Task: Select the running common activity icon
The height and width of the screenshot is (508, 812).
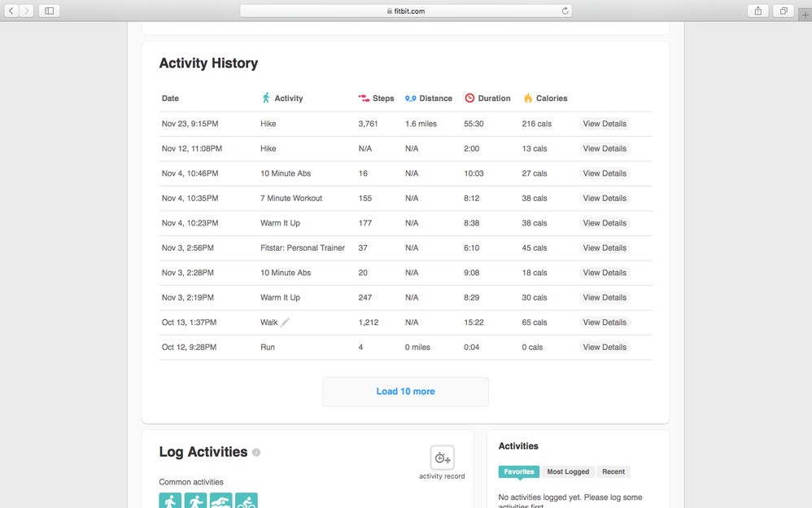Action: tap(196, 501)
